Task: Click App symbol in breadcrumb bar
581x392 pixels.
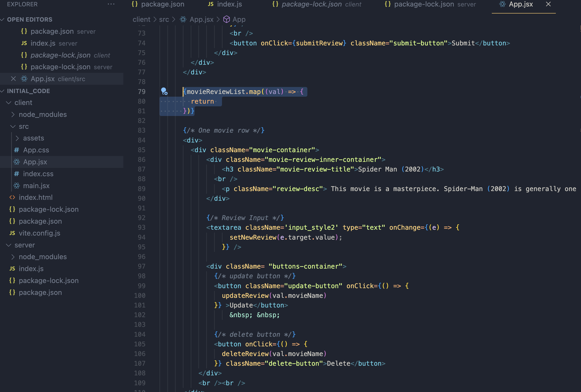Action: click(239, 19)
